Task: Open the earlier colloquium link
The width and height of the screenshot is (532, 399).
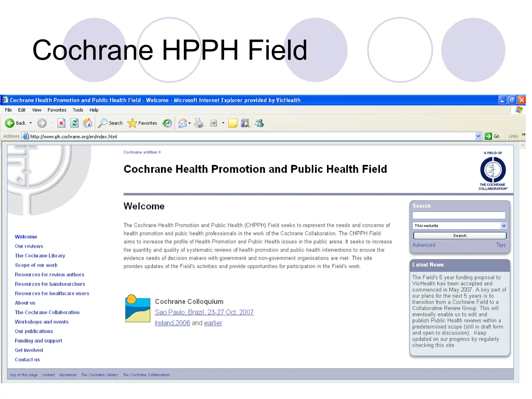Action: click(213, 323)
